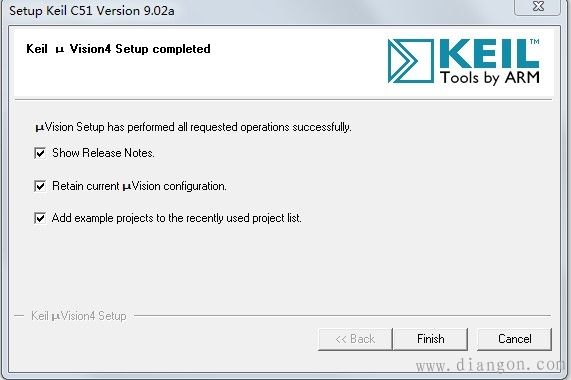Click the Add example projects label text
571x380 pixels.
tap(177, 218)
